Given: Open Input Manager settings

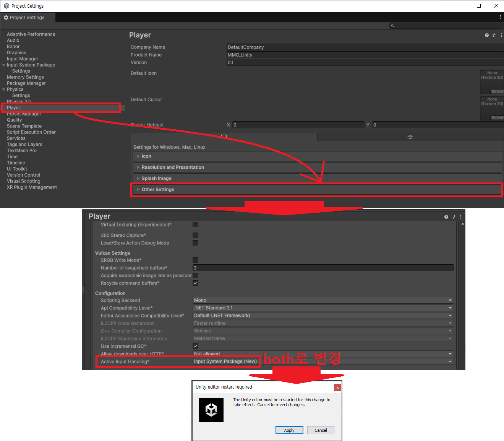Looking at the screenshot, I should (23, 59).
